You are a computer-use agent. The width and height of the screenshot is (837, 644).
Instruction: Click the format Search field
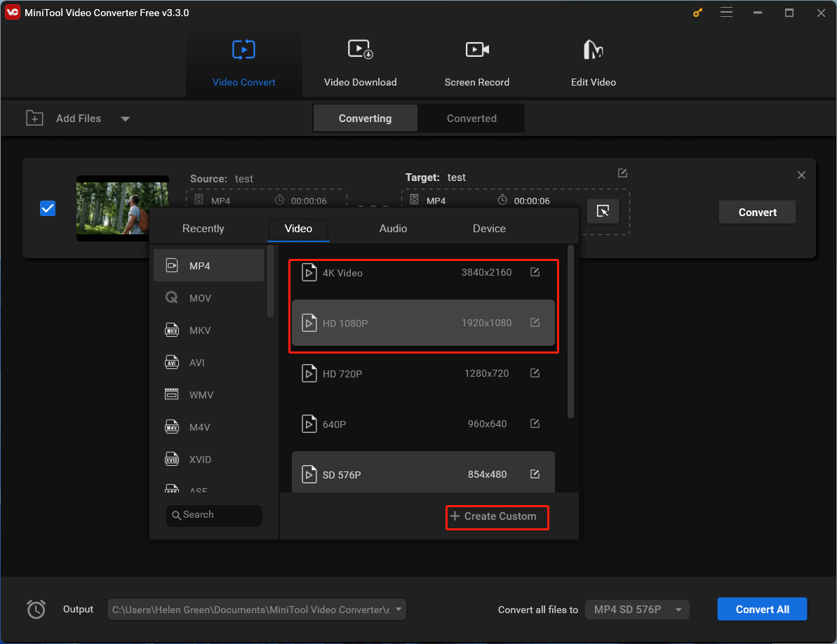coord(214,516)
